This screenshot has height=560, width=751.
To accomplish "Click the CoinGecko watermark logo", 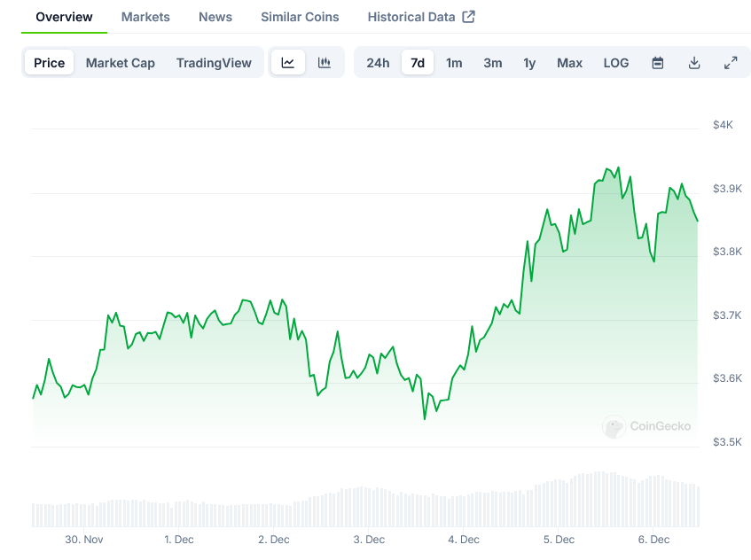I will pyautogui.click(x=647, y=426).
